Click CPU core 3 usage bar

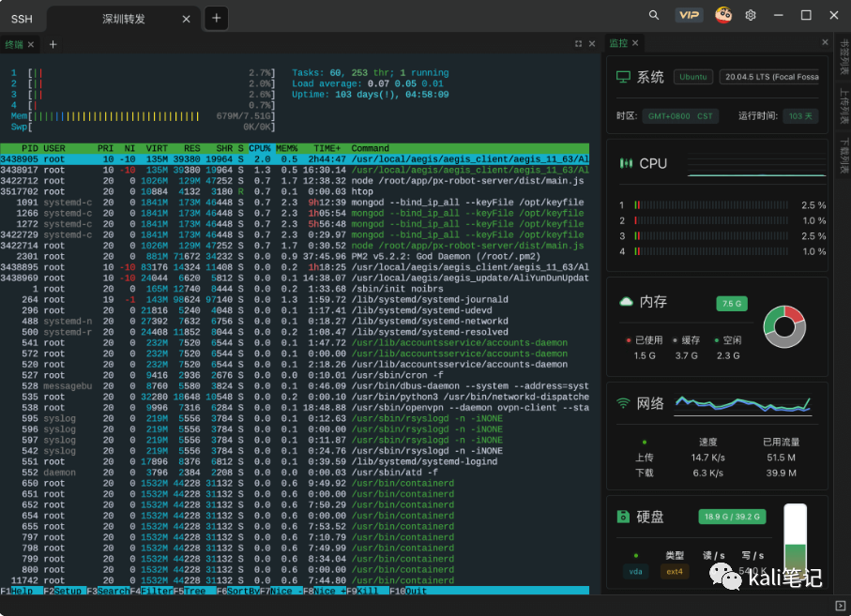(x=711, y=236)
